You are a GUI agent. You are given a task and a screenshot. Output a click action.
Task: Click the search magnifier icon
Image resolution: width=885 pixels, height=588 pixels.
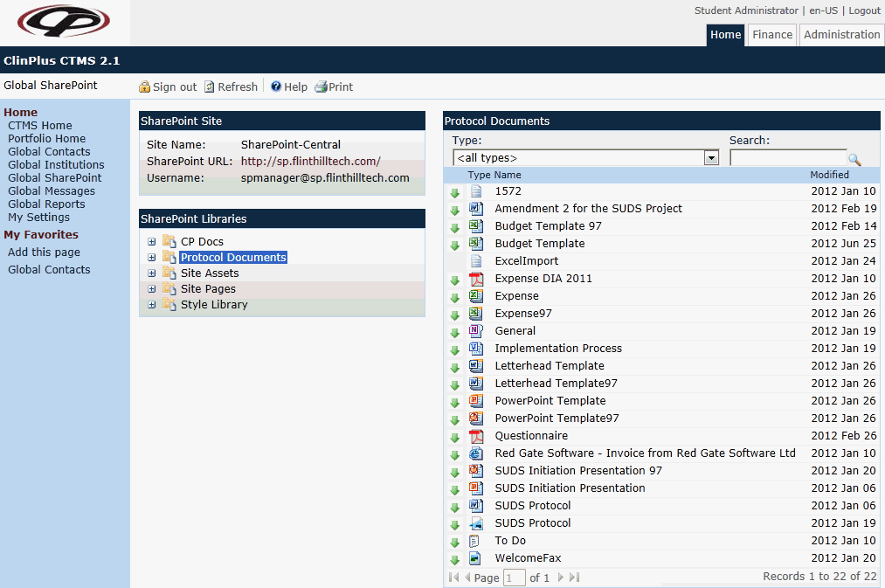854,159
